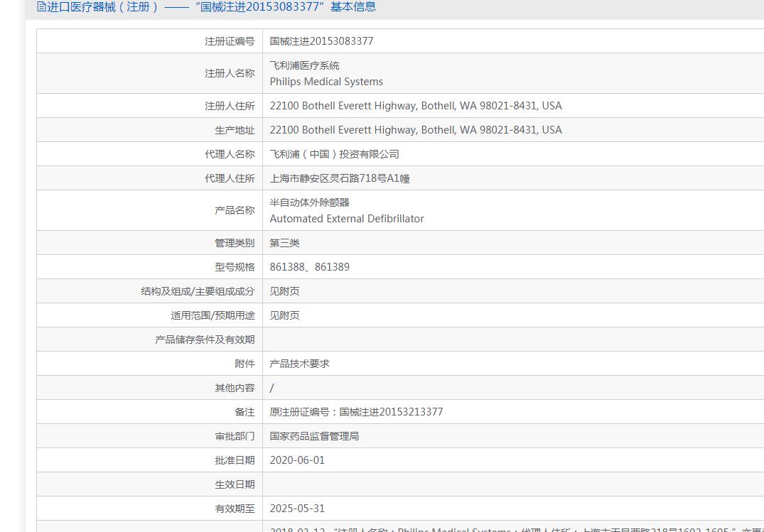Screen dimensions: 764x532
Task: Click the document icon beside the page title
Action: (41, 7)
